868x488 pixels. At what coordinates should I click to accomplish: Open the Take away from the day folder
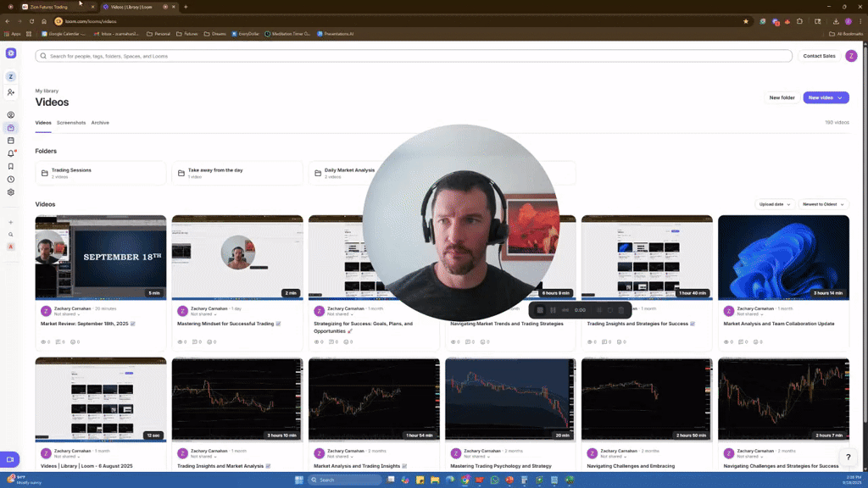237,173
